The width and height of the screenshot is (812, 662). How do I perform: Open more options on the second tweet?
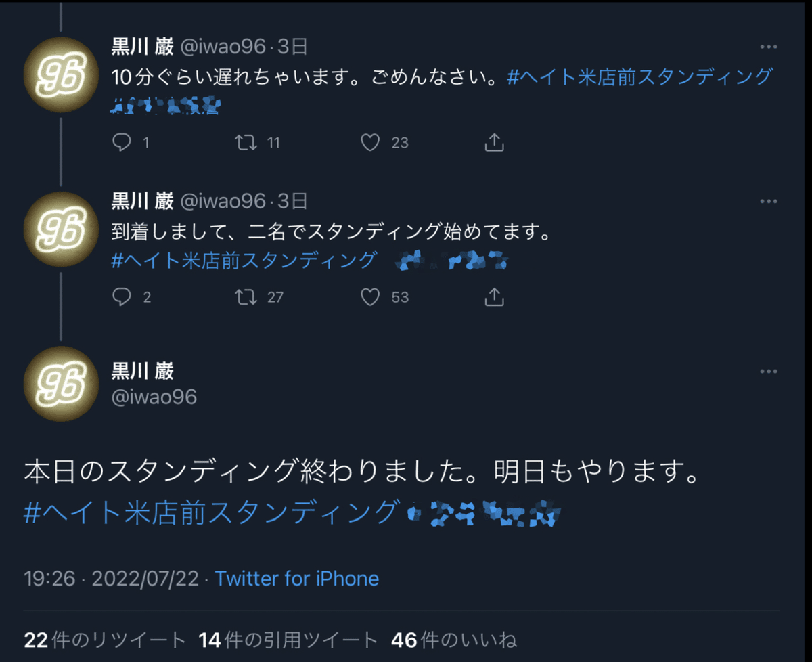[769, 202]
